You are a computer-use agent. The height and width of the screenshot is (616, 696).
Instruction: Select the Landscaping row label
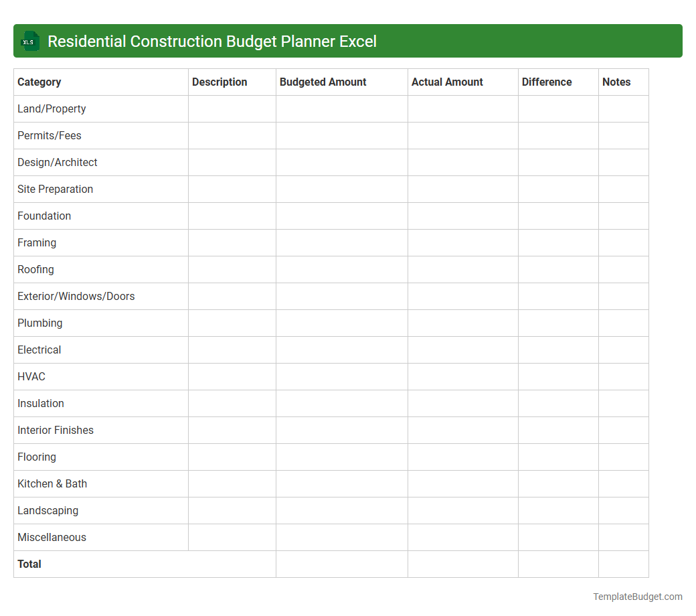48,510
